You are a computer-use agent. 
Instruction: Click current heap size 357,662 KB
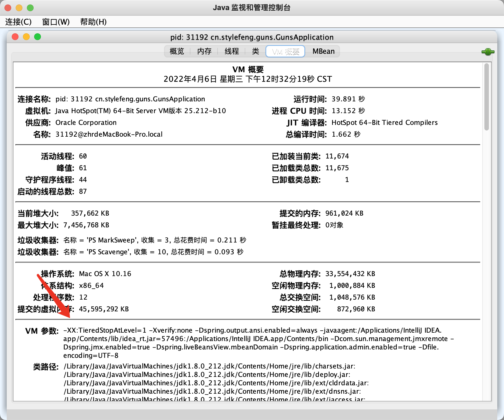coord(90,213)
